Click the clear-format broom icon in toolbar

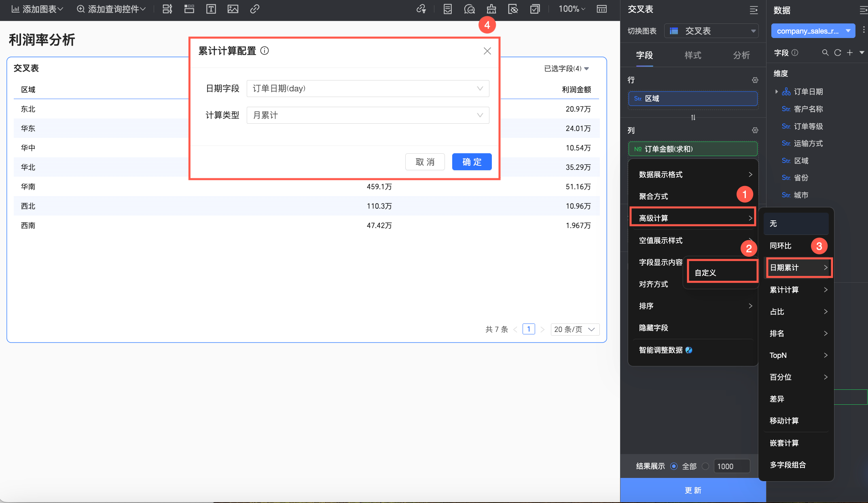point(491,9)
